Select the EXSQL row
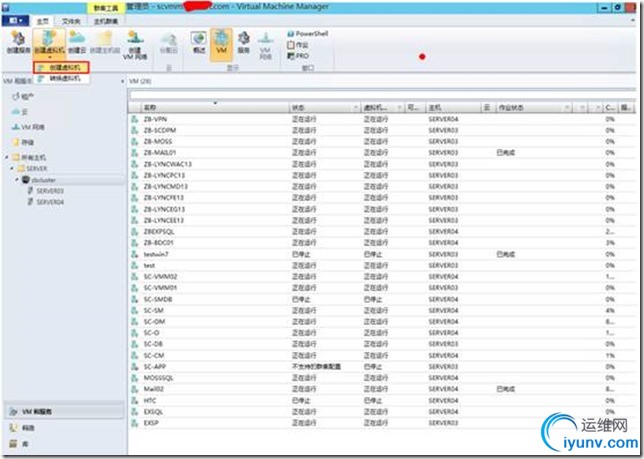This screenshot has height=459, width=644. click(382, 411)
